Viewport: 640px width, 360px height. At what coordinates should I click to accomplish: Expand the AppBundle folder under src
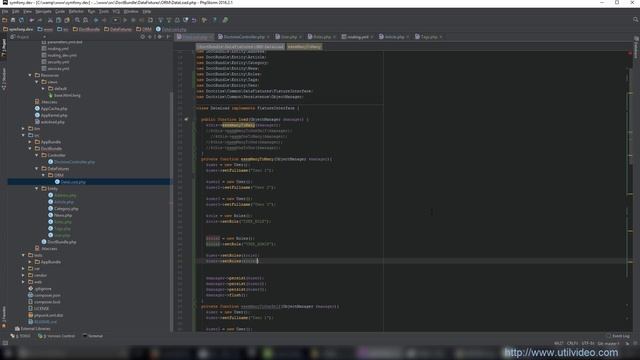point(30,142)
